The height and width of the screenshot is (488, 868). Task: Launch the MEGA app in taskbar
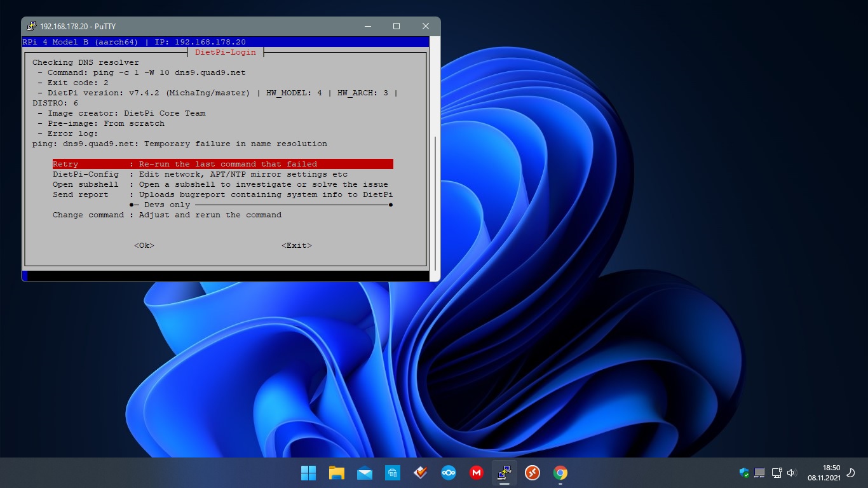pyautogui.click(x=476, y=473)
